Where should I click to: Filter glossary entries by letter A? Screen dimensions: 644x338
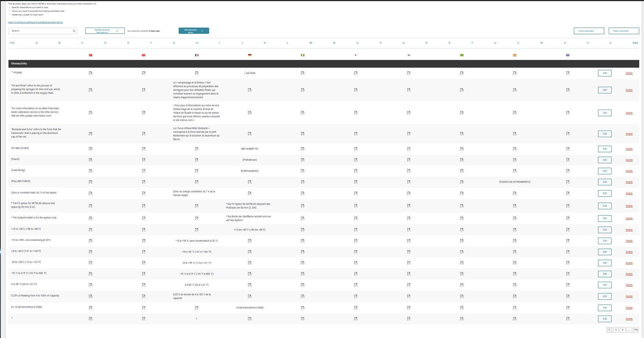coord(36,43)
